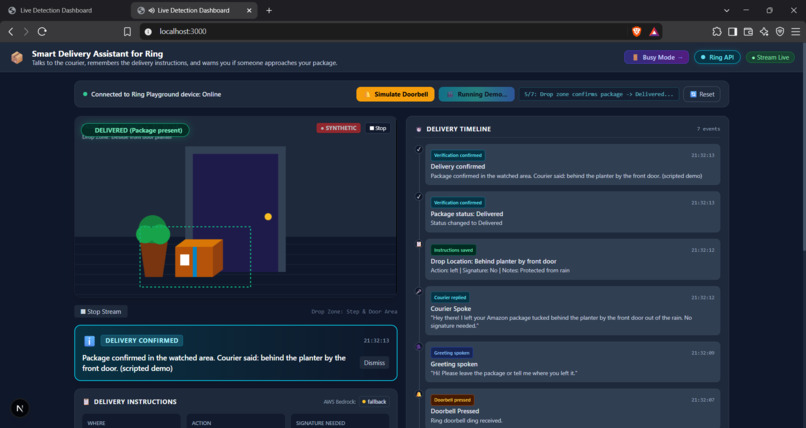The height and width of the screenshot is (428, 806).
Task: Open the browser hamburger menu
Action: point(796,32)
